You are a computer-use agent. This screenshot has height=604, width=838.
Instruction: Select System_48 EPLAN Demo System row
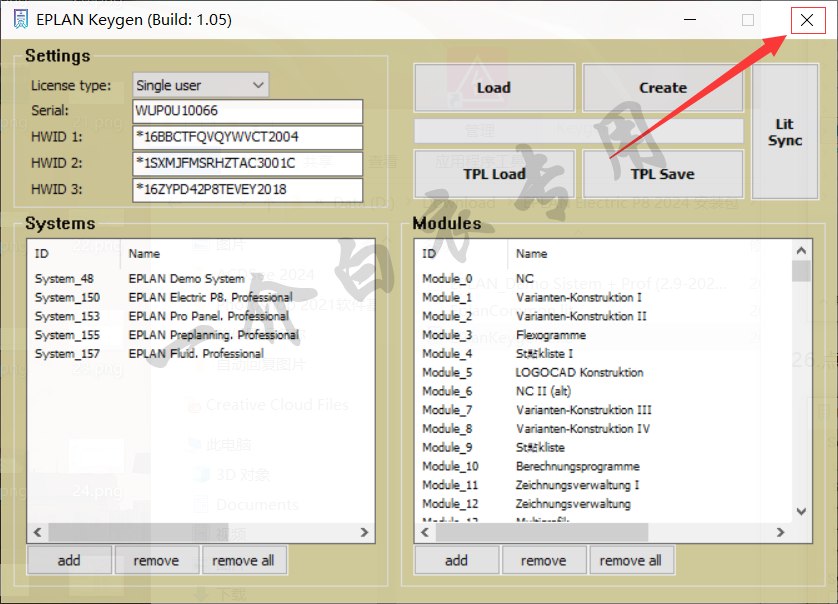(x=201, y=278)
